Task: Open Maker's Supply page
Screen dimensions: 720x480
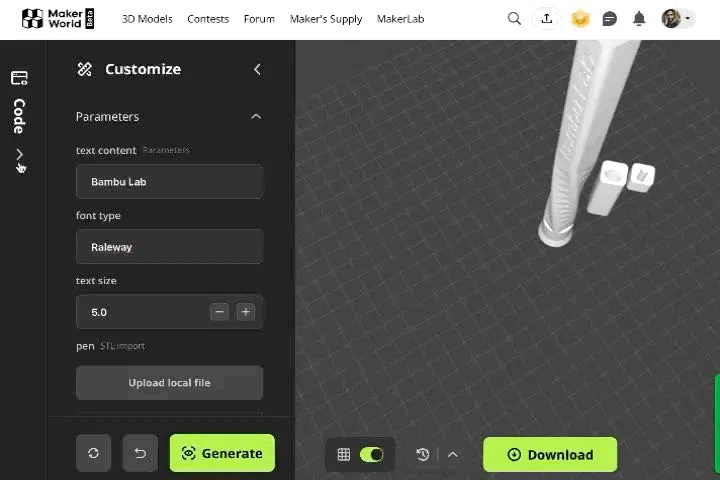Action: [x=326, y=19]
